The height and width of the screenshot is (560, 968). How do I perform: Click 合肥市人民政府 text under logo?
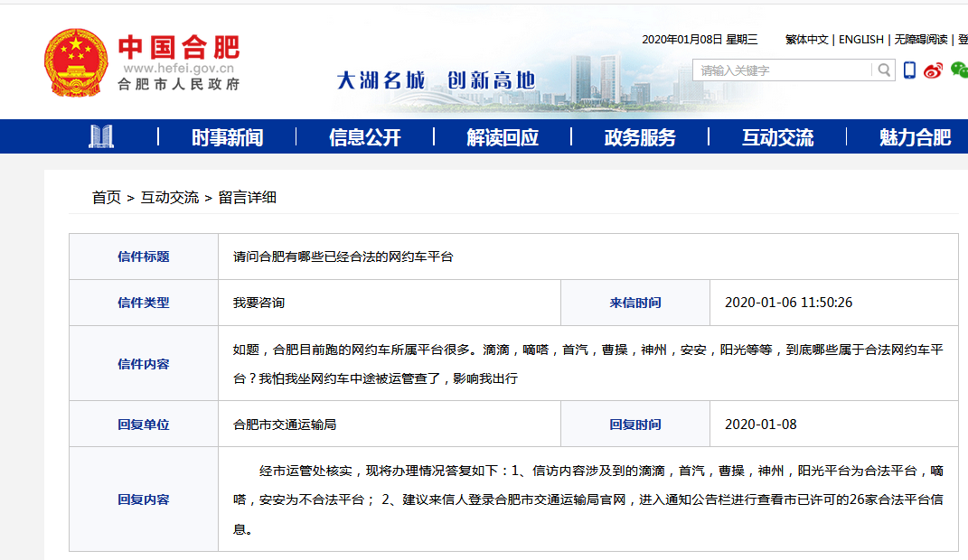pyautogui.click(x=178, y=85)
